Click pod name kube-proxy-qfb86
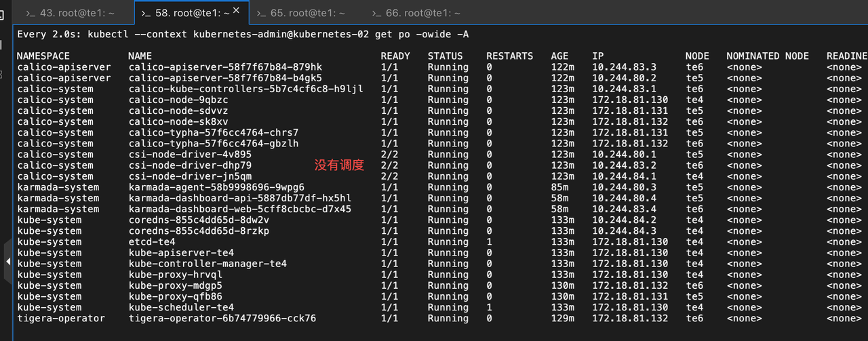Screen dimensions: 868x341 (x=176, y=296)
